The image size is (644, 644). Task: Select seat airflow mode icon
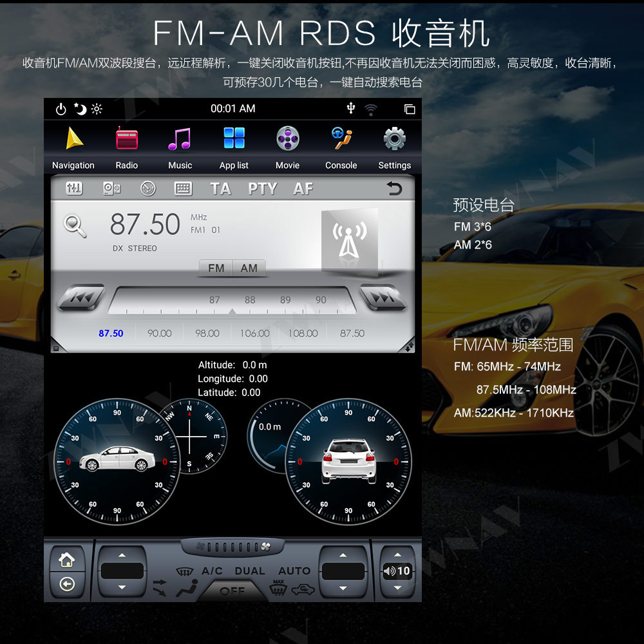[187, 588]
